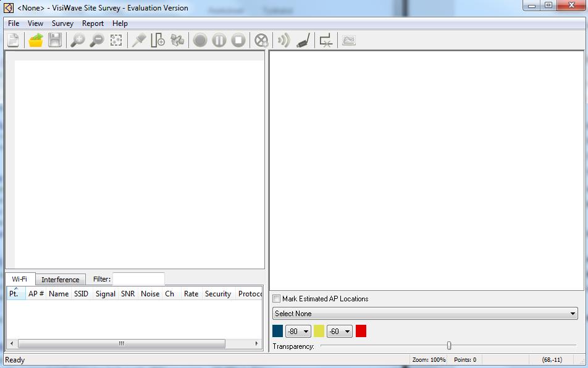Image resolution: width=588 pixels, height=368 pixels.
Task: Click the wireless signal waves icon
Action: (x=284, y=40)
